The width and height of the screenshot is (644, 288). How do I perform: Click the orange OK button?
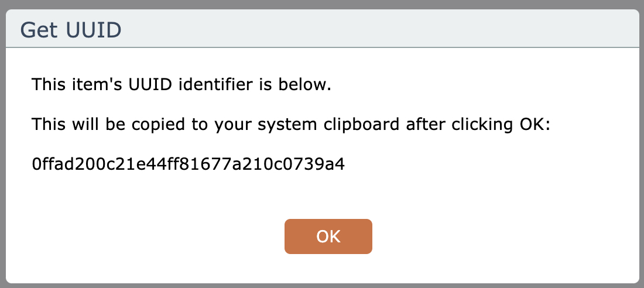(328, 236)
